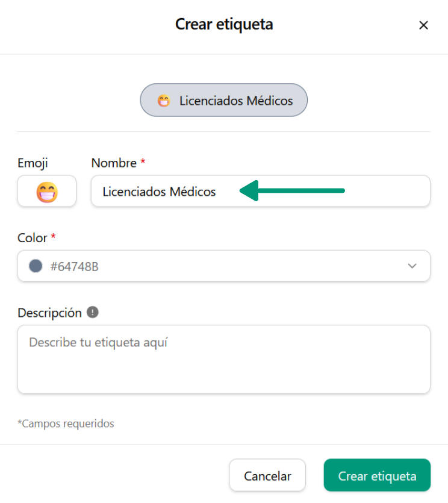
Task: Click the Color field label
Action: click(33, 238)
